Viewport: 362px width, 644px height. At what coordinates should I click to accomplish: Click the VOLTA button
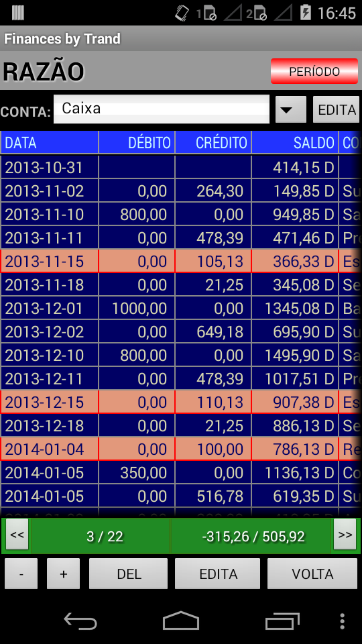tap(312, 574)
